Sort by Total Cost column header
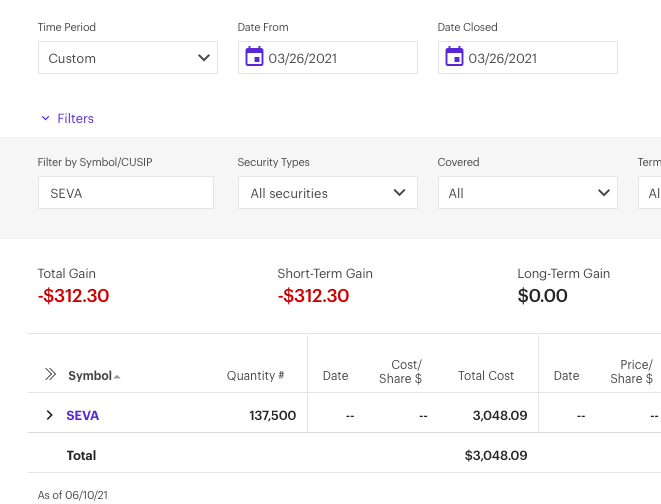This screenshot has width=661, height=504. click(486, 376)
